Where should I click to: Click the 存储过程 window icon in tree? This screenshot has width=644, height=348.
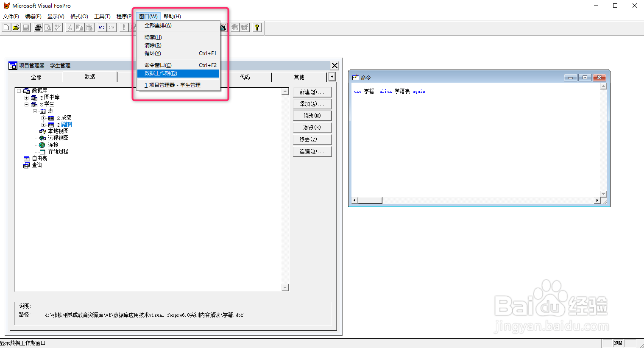[x=42, y=152]
